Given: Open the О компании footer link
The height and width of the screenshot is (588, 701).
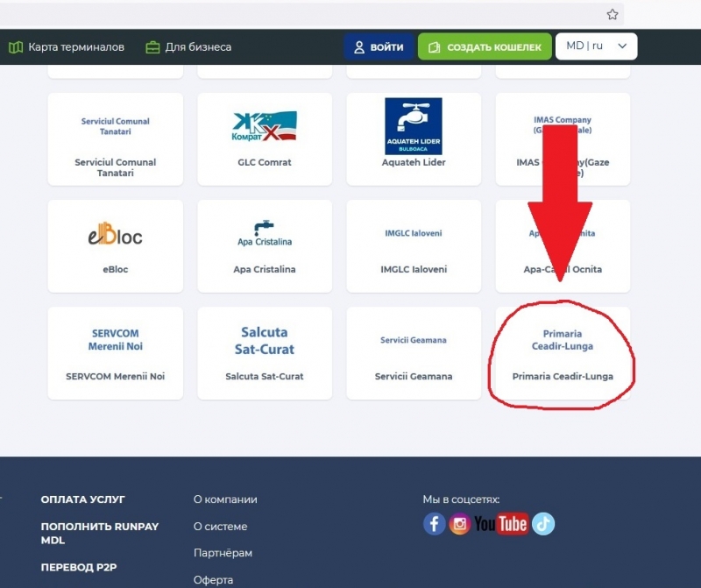Looking at the screenshot, I should point(225,499).
